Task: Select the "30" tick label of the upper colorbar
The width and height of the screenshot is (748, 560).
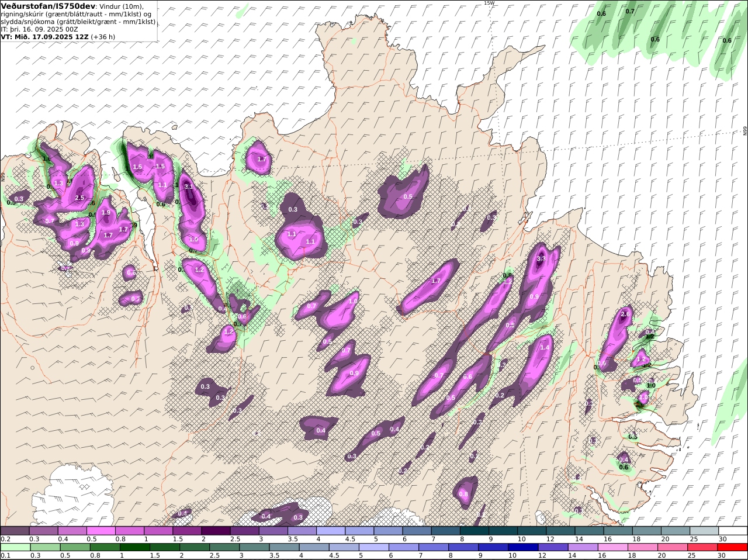Action: pyautogui.click(x=722, y=539)
